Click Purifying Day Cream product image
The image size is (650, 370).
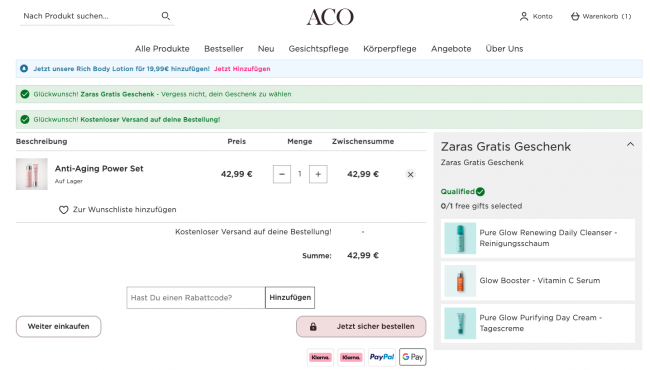(x=460, y=323)
